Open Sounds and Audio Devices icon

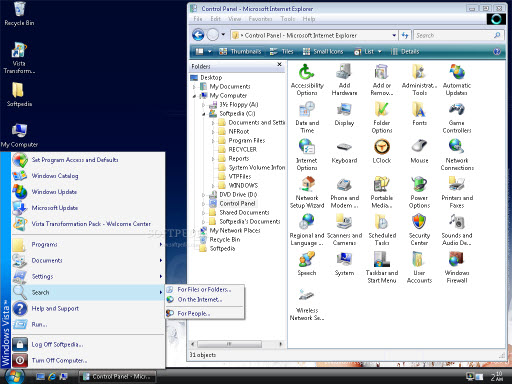click(x=457, y=229)
